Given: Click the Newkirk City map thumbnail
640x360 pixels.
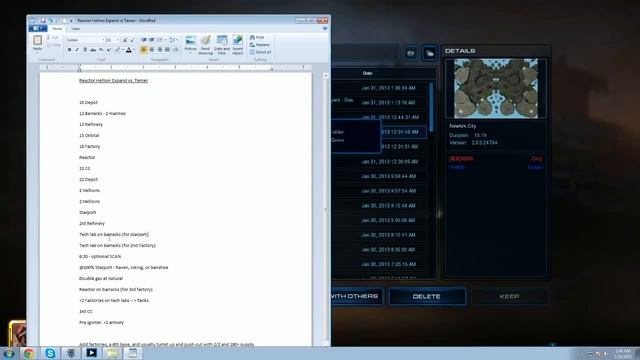Looking at the screenshot, I should pyautogui.click(x=496, y=88).
